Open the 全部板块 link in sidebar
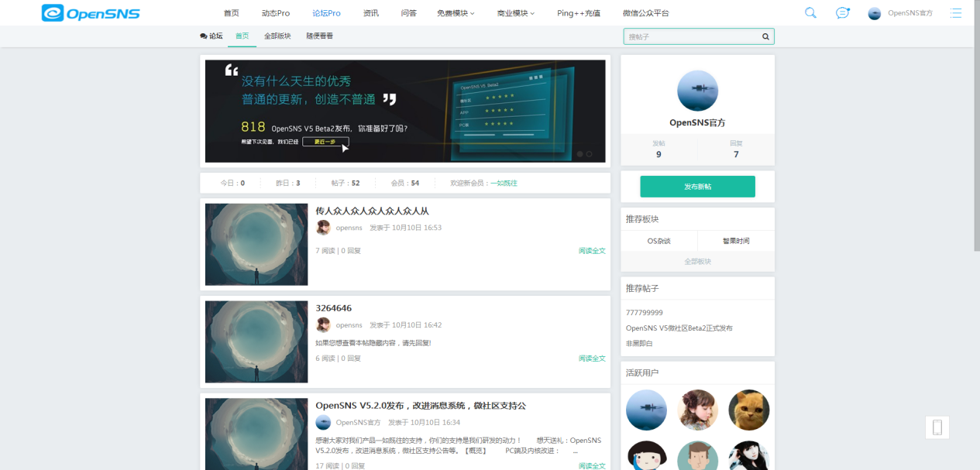 pyautogui.click(x=697, y=261)
